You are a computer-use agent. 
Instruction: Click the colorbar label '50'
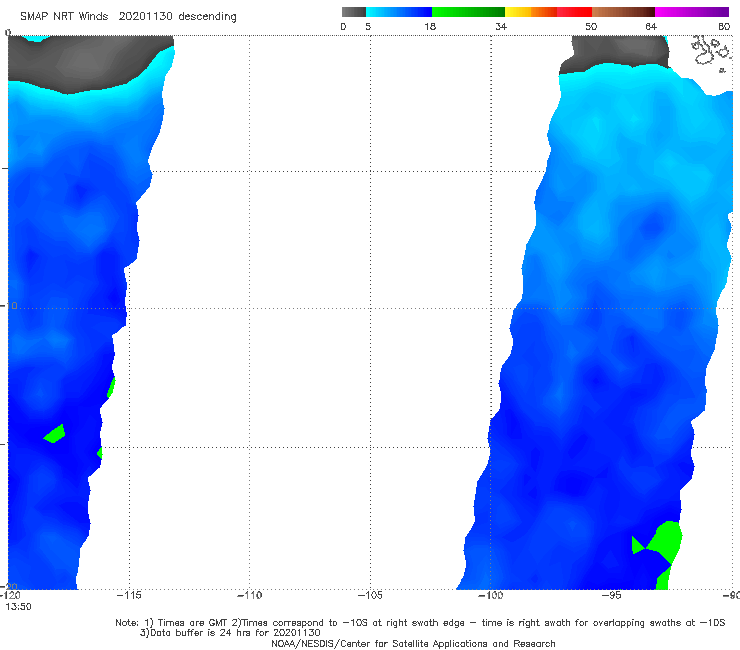click(x=591, y=27)
